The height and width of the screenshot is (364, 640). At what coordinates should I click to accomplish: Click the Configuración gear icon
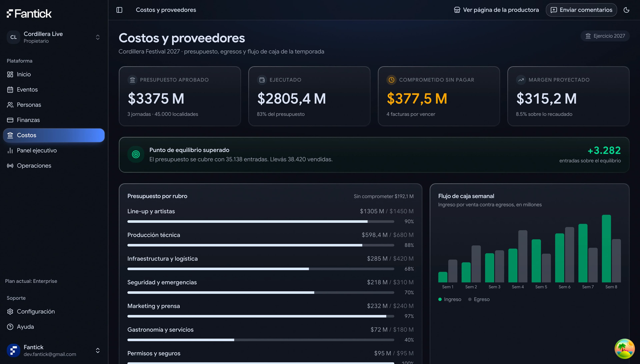point(10,312)
